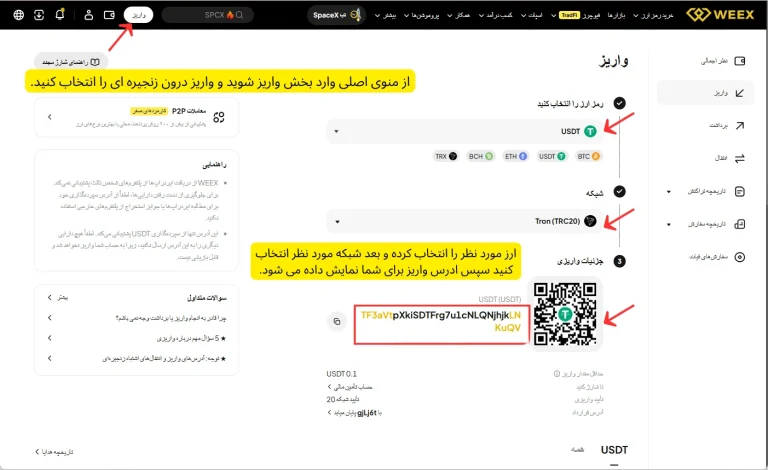Image resolution: width=768 pixels, height=470 pixels.
Task: Open FAQ on wrong-chain deposit addresses
Action: pos(137,358)
